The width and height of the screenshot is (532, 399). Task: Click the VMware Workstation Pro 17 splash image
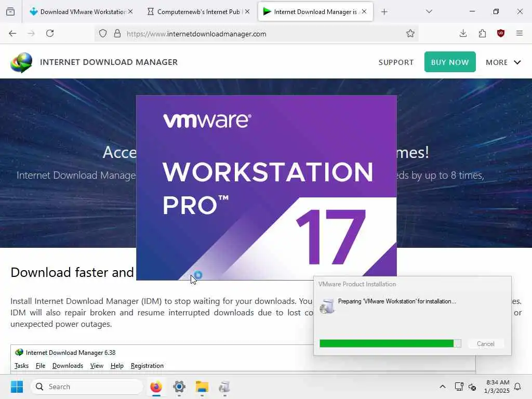click(x=267, y=187)
